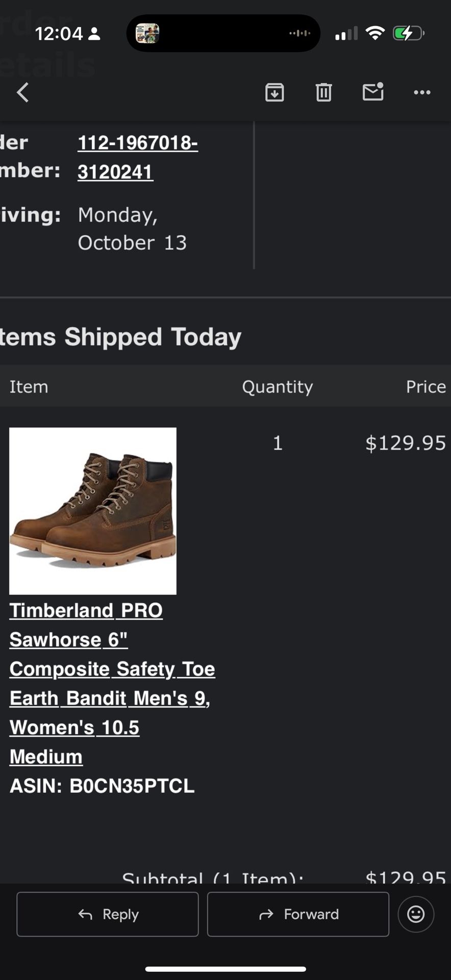The height and width of the screenshot is (980, 451).
Task: Tap the 12:04 clock in status bar
Action: 59,34
